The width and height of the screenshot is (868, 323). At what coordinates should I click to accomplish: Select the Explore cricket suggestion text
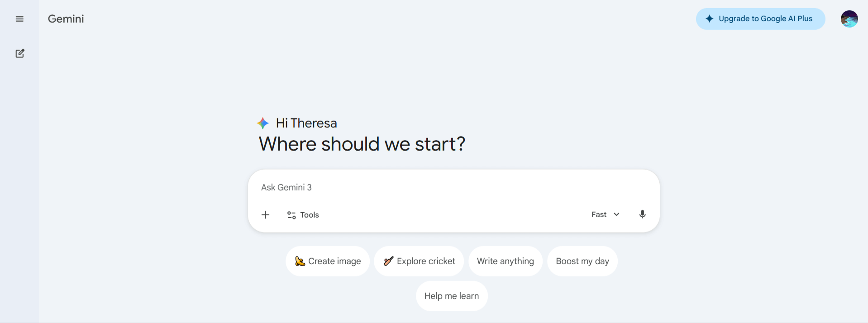click(426, 261)
